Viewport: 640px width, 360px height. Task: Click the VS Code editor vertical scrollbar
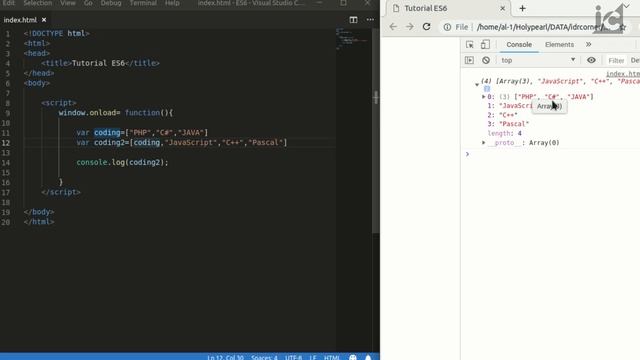[x=376, y=131]
